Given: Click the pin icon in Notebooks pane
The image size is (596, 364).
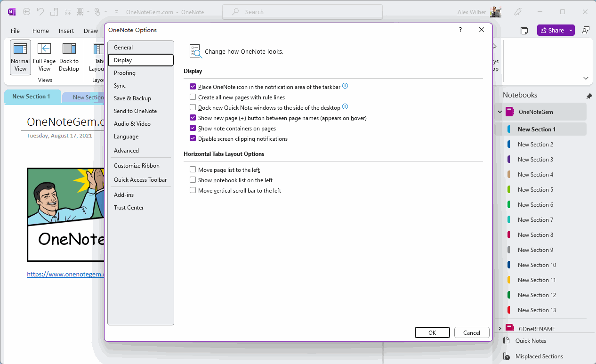Looking at the screenshot, I should point(589,96).
